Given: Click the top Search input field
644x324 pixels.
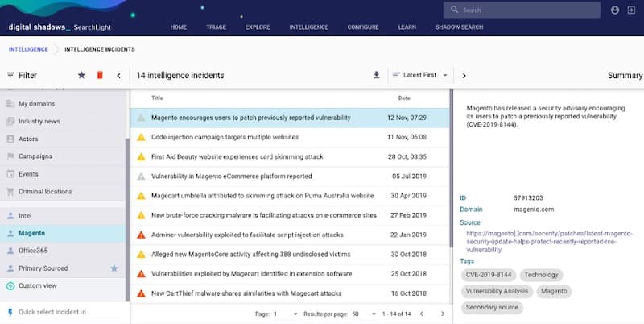Looking at the screenshot, I should (522, 10).
